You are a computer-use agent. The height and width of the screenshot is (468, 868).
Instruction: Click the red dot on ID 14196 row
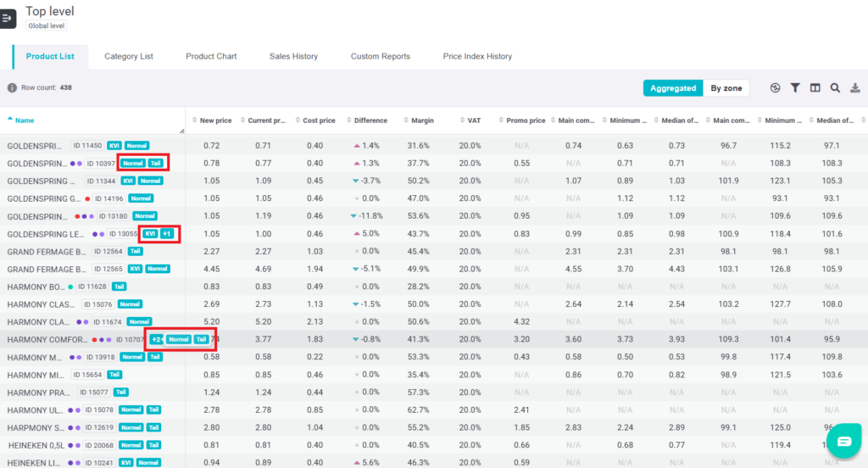(87, 198)
